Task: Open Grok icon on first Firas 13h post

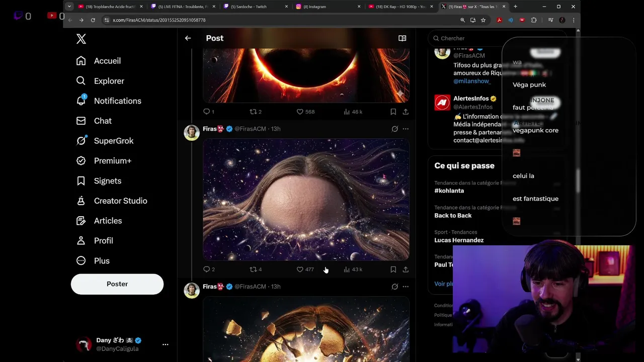Action: [395, 129]
